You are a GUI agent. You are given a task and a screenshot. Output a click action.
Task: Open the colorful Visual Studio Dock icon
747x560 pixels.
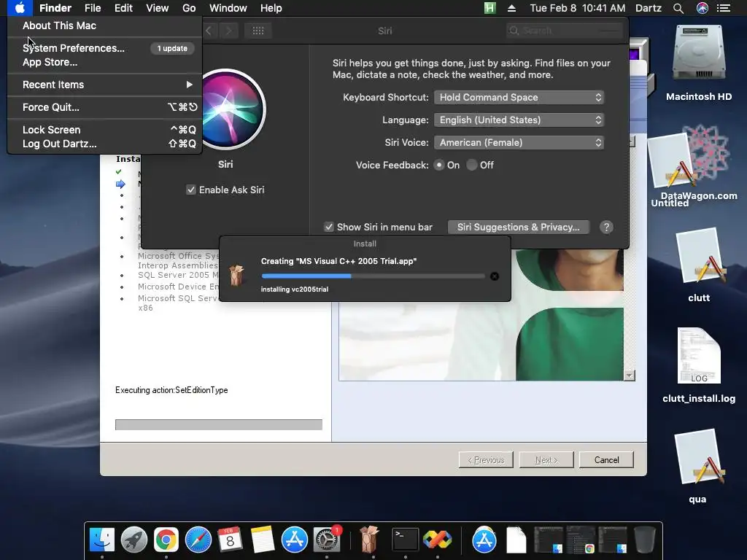click(x=438, y=540)
